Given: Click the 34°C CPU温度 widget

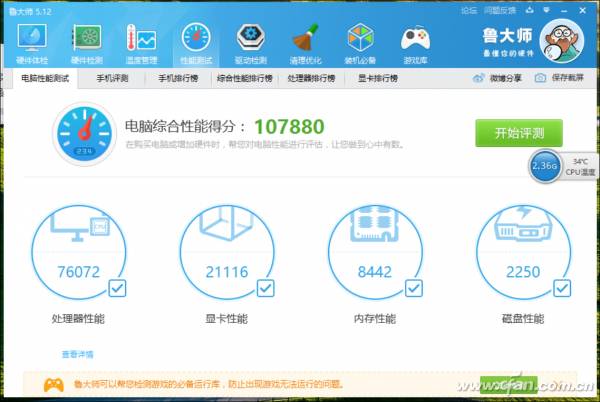Looking at the screenshot, I should 580,167.
